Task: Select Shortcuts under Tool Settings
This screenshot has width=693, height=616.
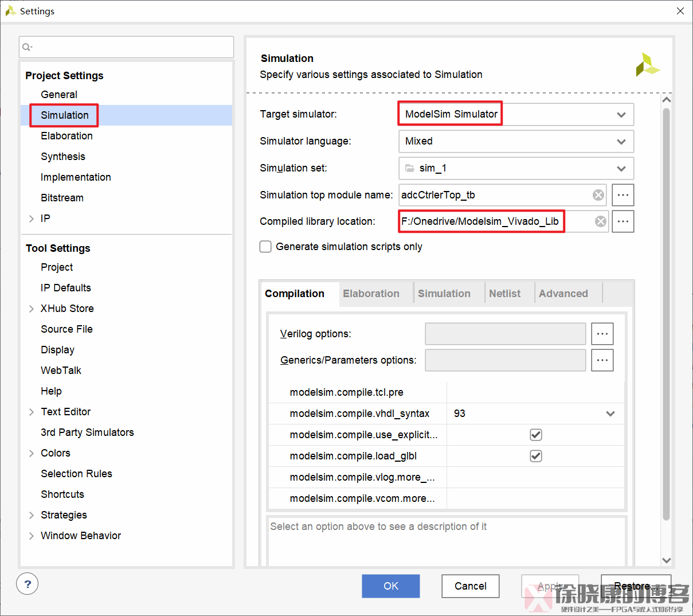Action: pyautogui.click(x=62, y=494)
